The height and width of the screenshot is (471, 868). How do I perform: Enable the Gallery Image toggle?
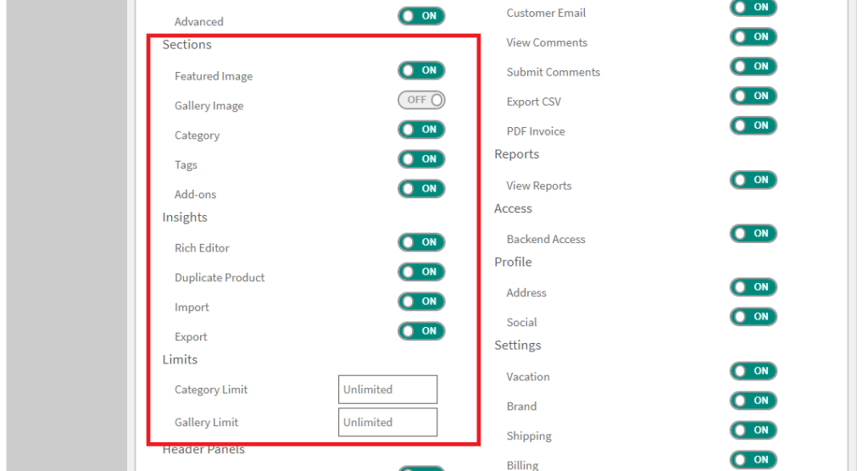coord(421,100)
